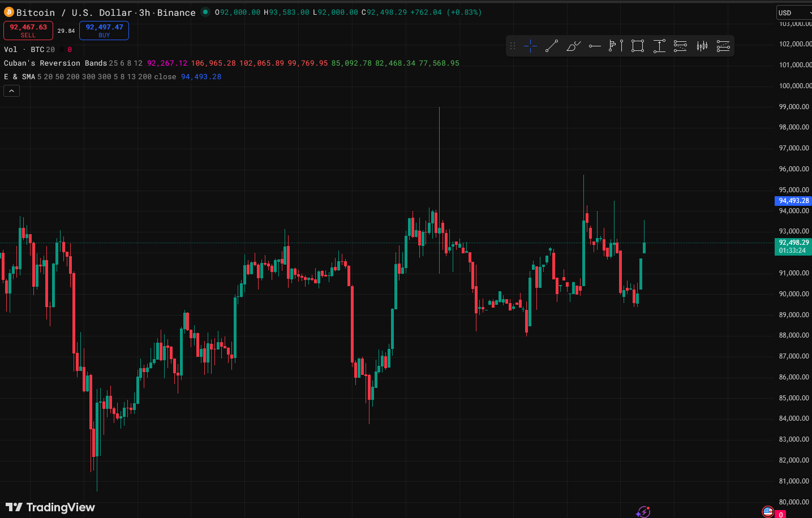812x518 pixels.
Task: Click the green 82,468.34 band value
Action: click(395, 63)
